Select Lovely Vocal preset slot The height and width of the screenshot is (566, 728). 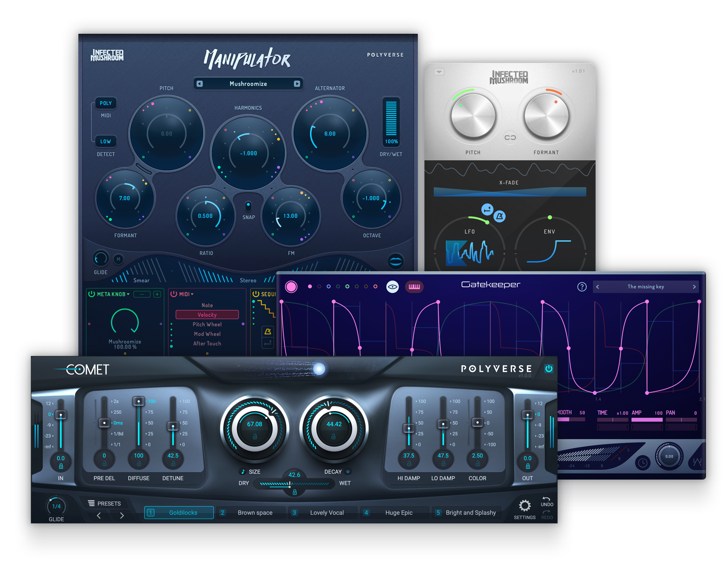click(323, 513)
